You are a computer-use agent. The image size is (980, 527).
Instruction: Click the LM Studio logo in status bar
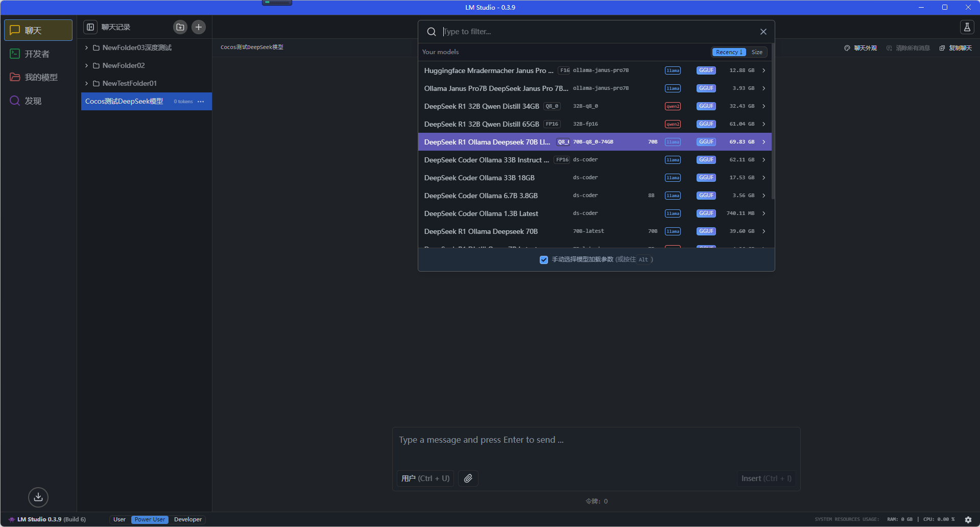click(x=11, y=519)
